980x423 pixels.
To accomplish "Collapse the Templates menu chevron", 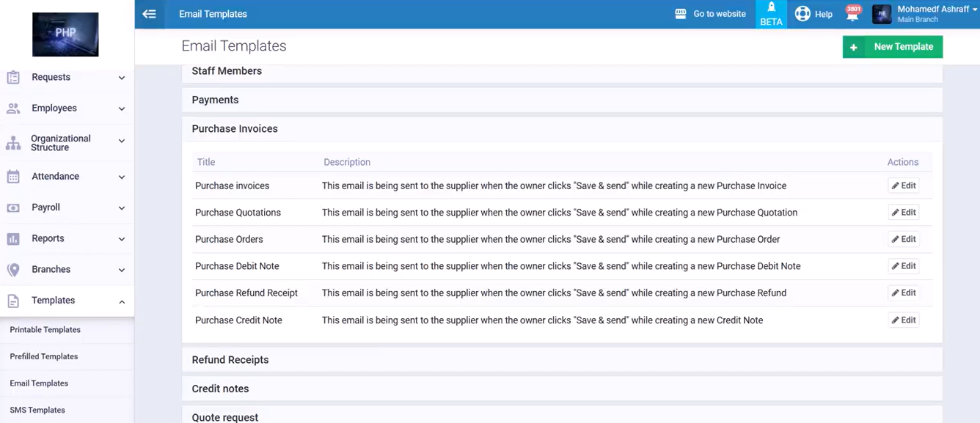I will [122, 301].
